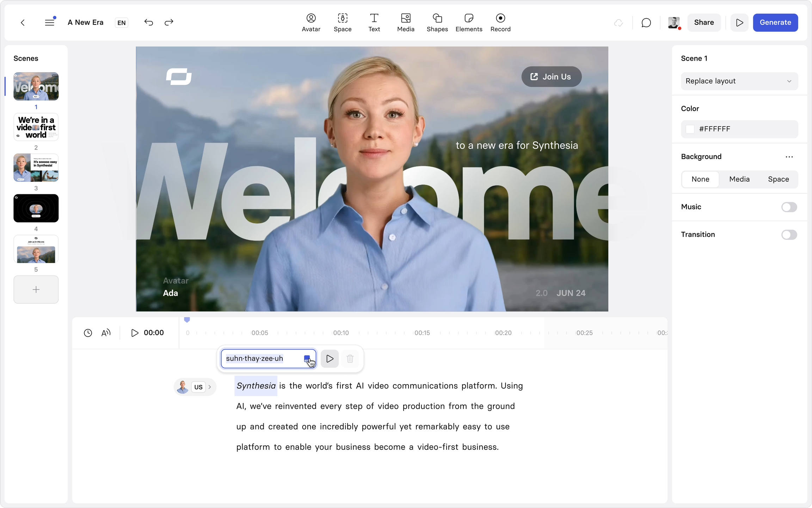Image resolution: width=812 pixels, height=508 pixels.
Task: Click the Share button
Action: [x=704, y=23]
